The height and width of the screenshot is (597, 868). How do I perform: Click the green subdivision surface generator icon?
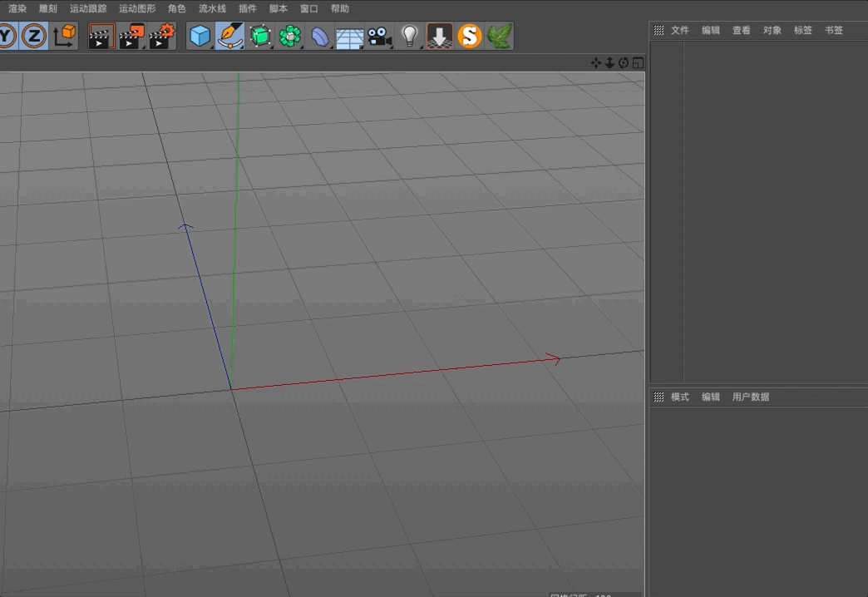259,36
